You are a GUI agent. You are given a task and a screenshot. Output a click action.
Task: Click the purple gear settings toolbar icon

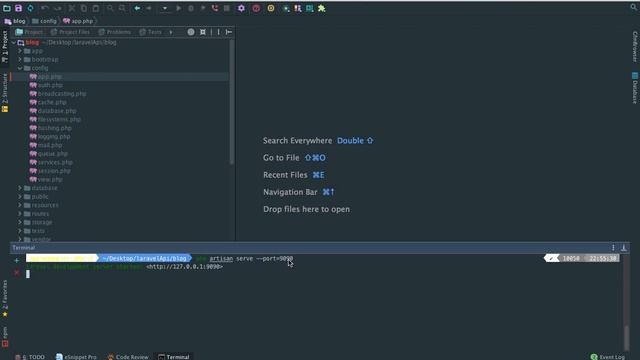point(241,8)
